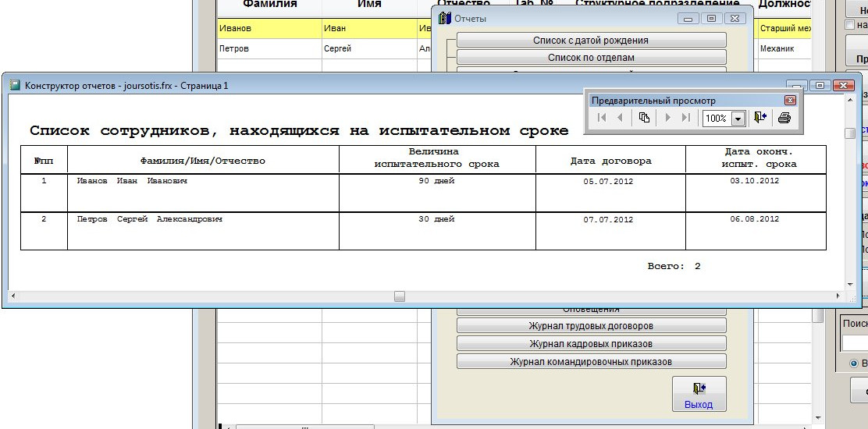868x429 pixels.
Task: Click Иванов Иван Иванович in report
Action: coord(132,181)
